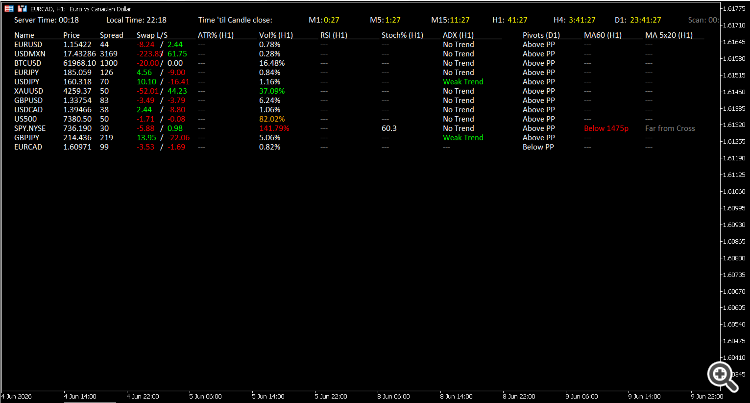Click the chart title bar text

[80, 9]
